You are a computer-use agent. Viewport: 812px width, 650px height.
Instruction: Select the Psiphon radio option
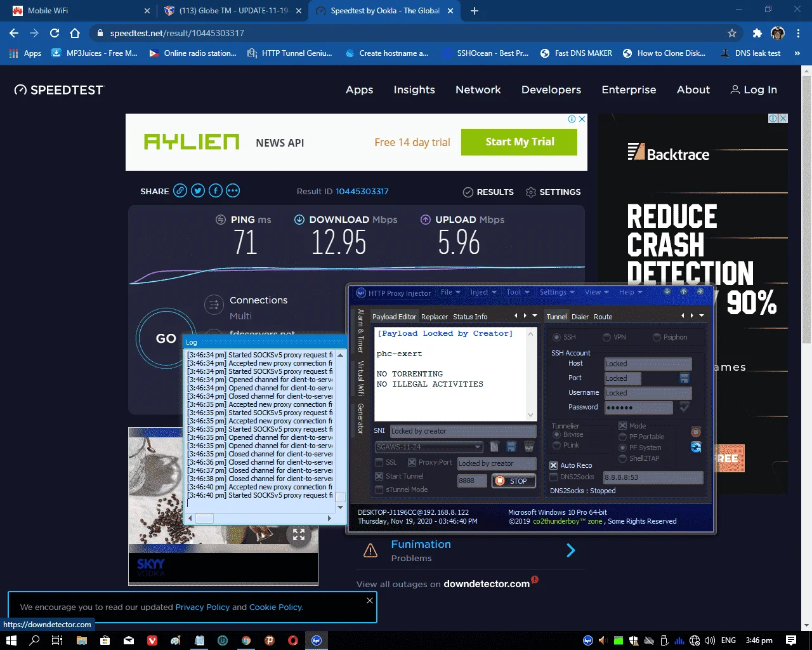(x=657, y=337)
